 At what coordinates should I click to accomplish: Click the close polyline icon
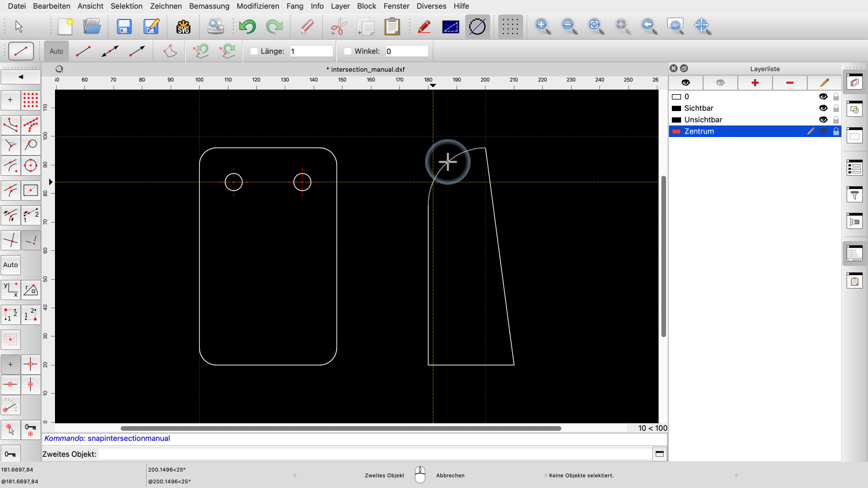coord(169,51)
